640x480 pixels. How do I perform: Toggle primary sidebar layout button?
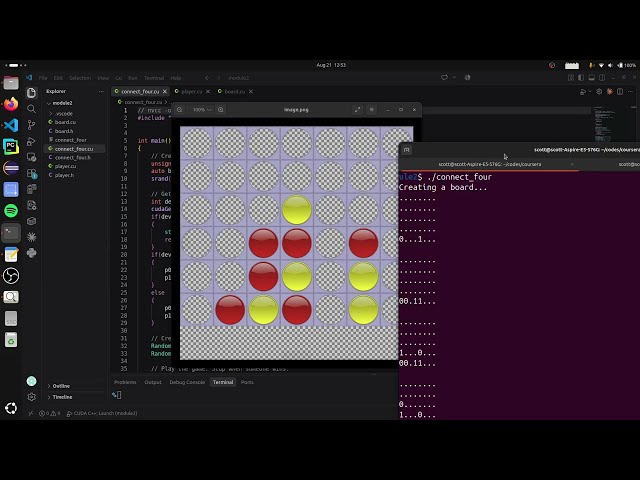coord(581,78)
